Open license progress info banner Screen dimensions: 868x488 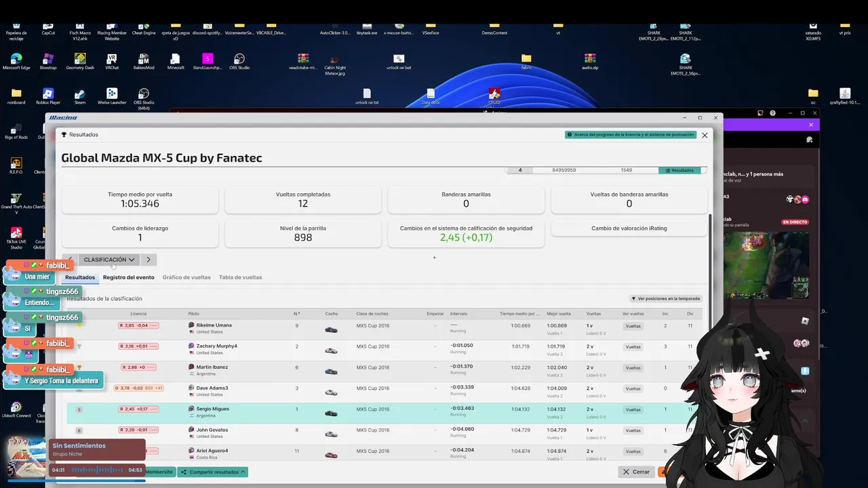pyautogui.click(x=631, y=135)
